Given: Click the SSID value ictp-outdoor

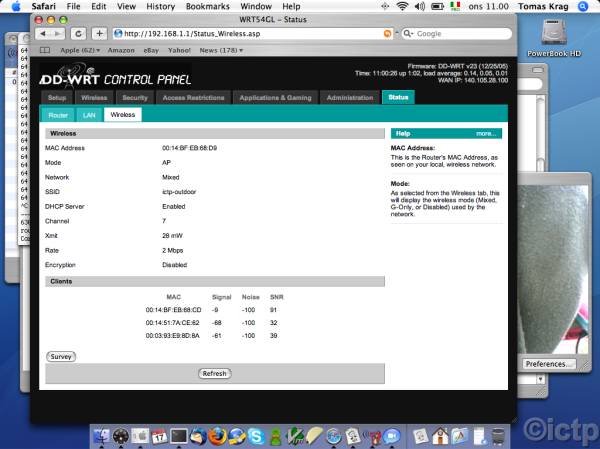Looking at the screenshot, I should coord(179,192).
